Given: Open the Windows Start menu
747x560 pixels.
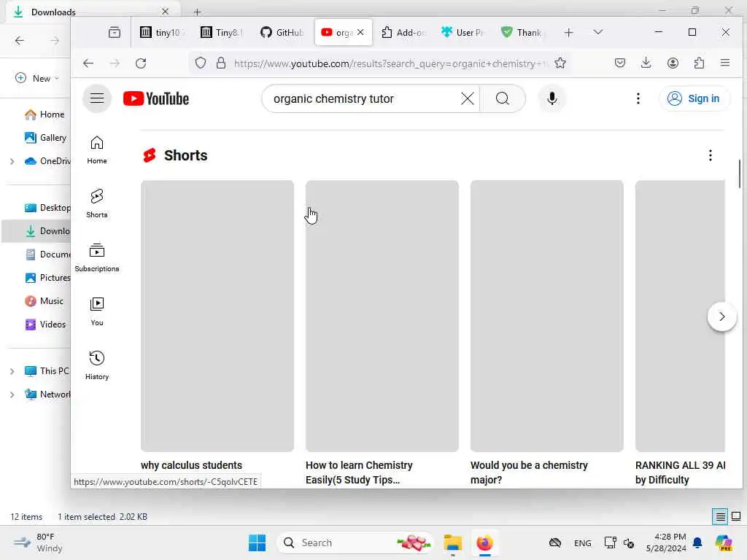Looking at the screenshot, I should [x=258, y=542].
